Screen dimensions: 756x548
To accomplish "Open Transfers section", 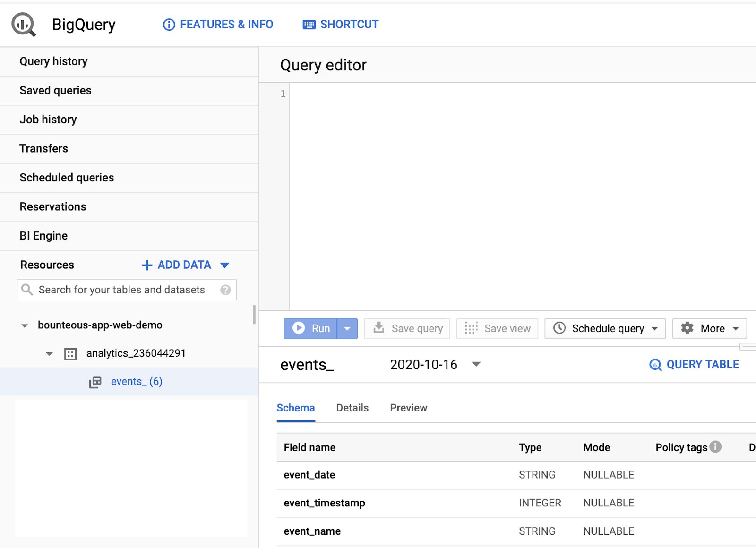I will [x=129, y=148].
